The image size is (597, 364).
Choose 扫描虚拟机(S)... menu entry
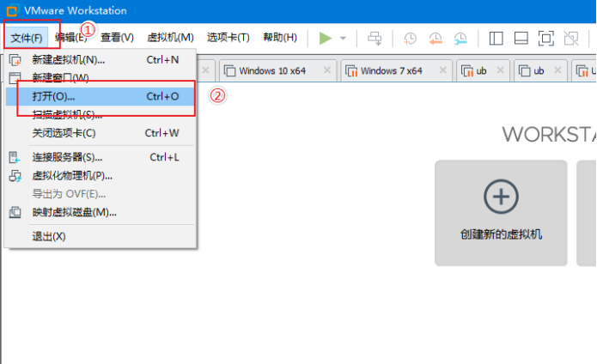[101, 114]
